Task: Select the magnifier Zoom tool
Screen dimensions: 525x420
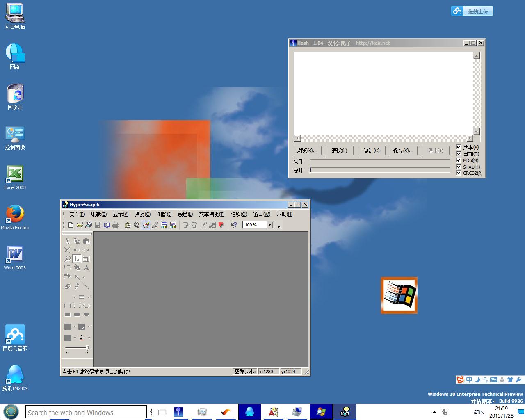Action: point(67,259)
